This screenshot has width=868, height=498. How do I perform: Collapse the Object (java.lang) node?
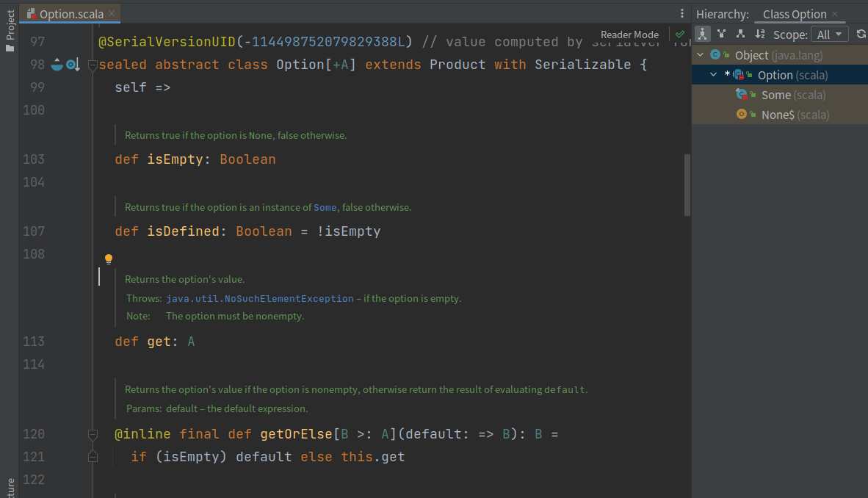pos(701,55)
